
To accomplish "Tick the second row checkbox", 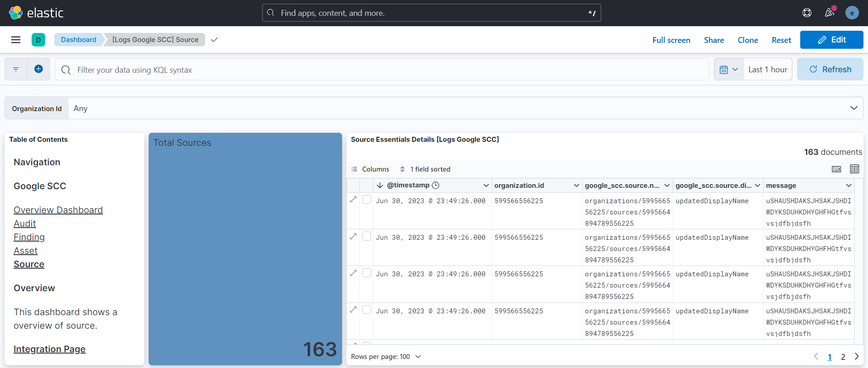I will [x=367, y=236].
